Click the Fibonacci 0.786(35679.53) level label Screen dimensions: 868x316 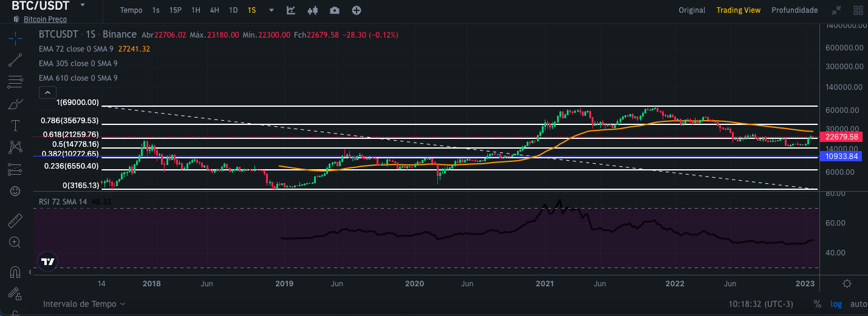[70, 121]
